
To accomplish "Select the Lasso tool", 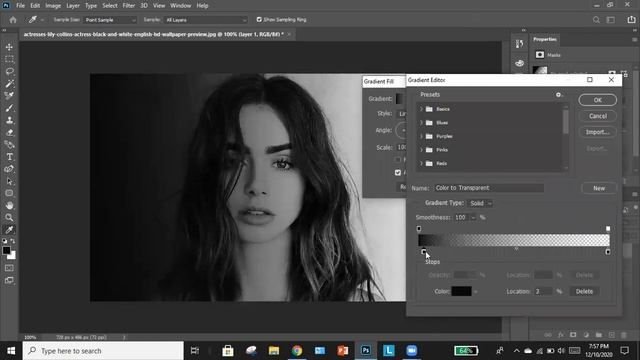I will 9,71.
